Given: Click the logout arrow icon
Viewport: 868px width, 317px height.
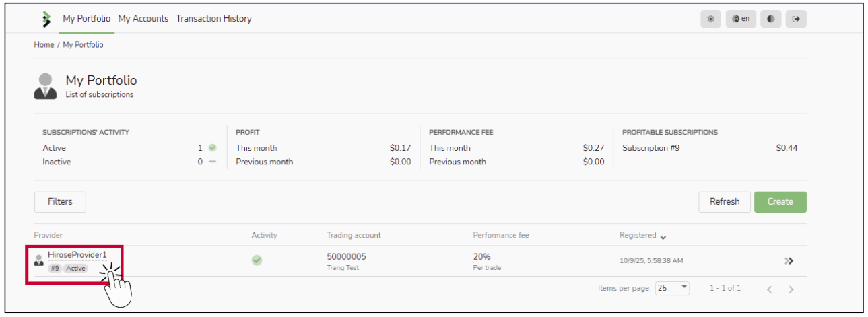Looking at the screenshot, I should pyautogui.click(x=796, y=19).
